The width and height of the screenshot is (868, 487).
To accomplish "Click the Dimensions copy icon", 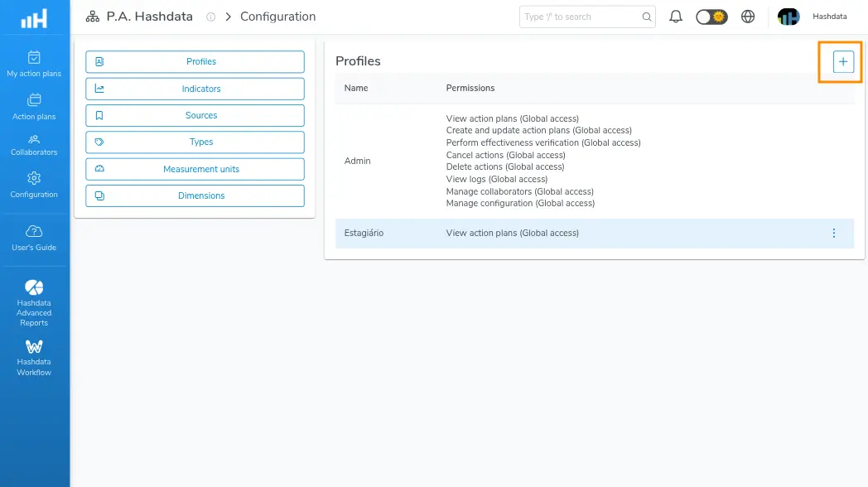I will [x=99, y=195].
